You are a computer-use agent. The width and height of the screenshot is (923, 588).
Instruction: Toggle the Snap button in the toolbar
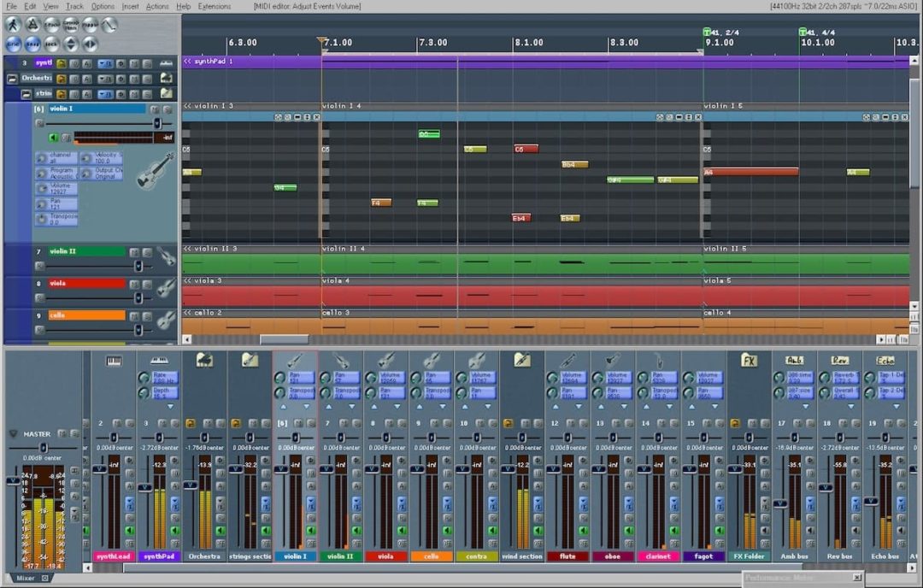click(x=32, y=42)
